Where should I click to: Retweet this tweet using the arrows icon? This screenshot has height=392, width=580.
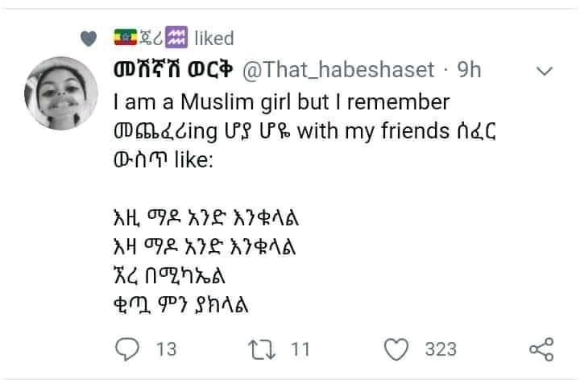pyautogui.click(x=262, y=349)
